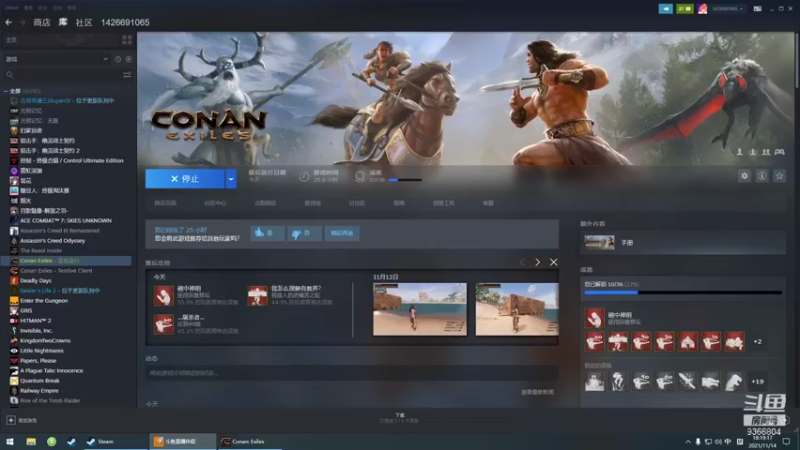Click the ready-to-play filter icon
Screen dimensions: 800x450
point(129,59)
